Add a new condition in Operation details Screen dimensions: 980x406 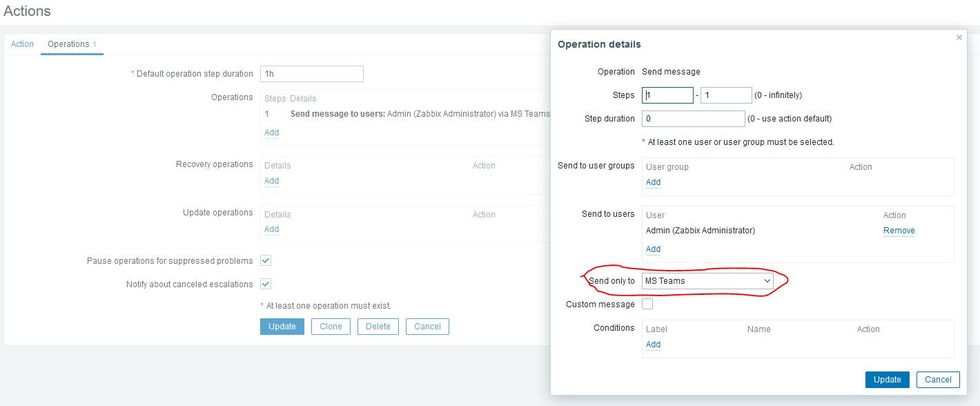[x=653, y=345]
